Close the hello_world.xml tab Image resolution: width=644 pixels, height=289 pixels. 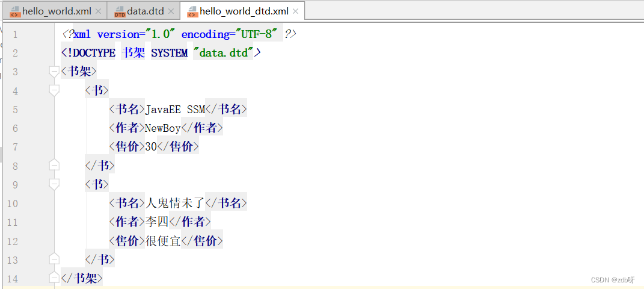coord(98,11)
